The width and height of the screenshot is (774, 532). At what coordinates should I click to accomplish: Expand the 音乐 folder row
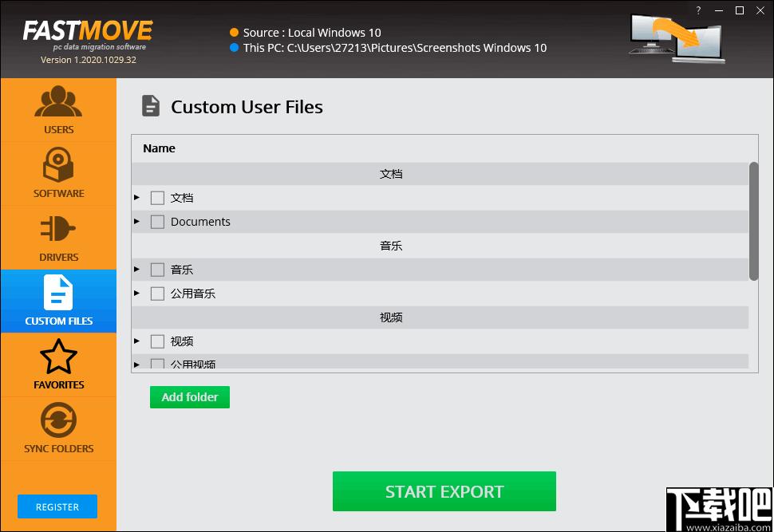coord(136,269)
